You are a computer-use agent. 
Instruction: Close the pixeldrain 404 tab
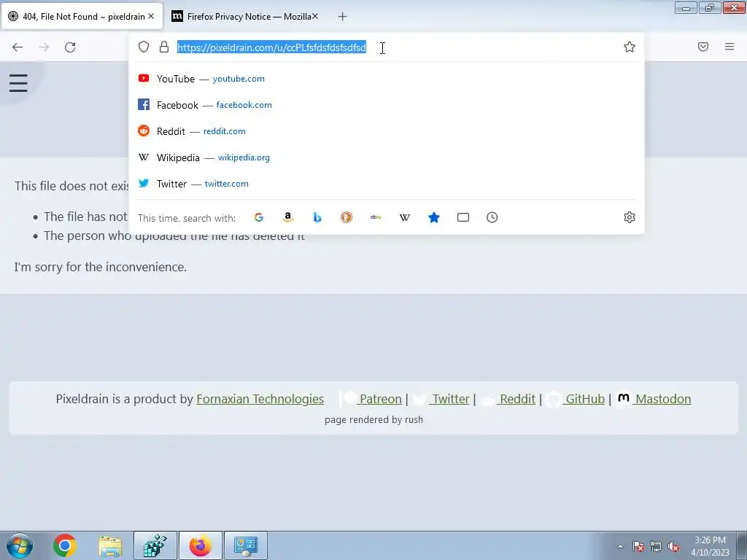coord(151,16)
